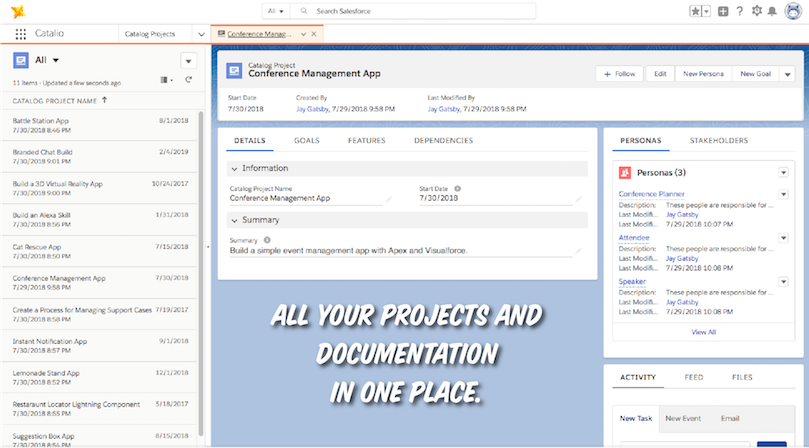Click the Favorites star icon
Image resolution: width=809 pixels, height=448 pixels.
pyautogui.click(x=695, y=11)
